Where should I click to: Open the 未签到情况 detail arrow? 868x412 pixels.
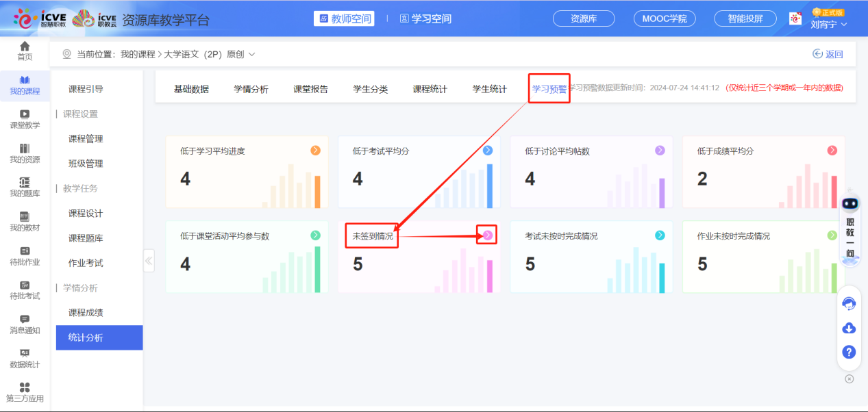click(488, 234)
